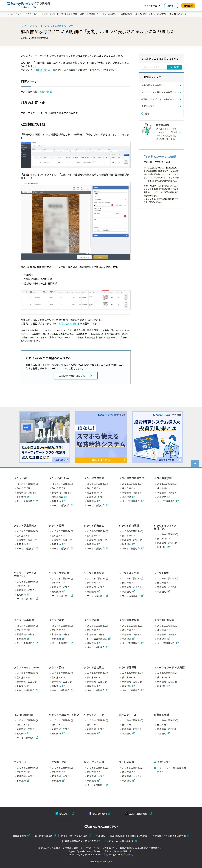Screen dimensions: 202x868
Task: Click external icon beside クラウド経費 利用規約
Action: (x=63, y=544)
